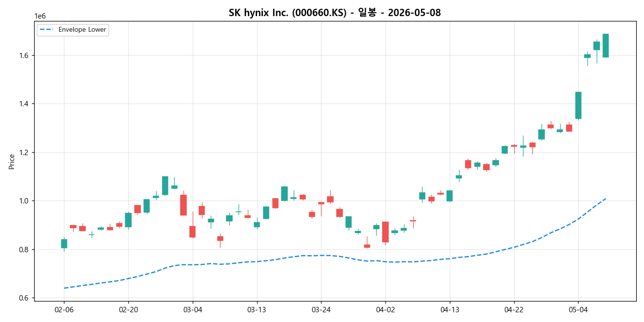The width and height of the screenshot is (644, 322).
Task: Click the 1e6 scale exponent label
Action: click(x=40, y=17)
